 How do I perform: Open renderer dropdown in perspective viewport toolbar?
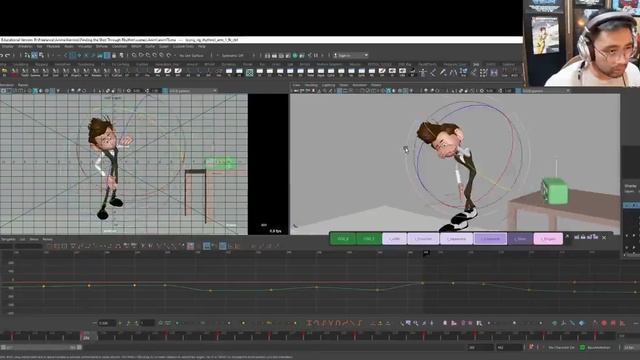[546, 91]
